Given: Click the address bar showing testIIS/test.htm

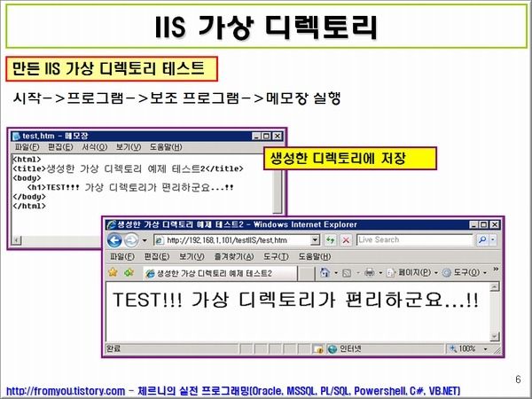Looking at the screenshot, I should [x=237, y=240].
